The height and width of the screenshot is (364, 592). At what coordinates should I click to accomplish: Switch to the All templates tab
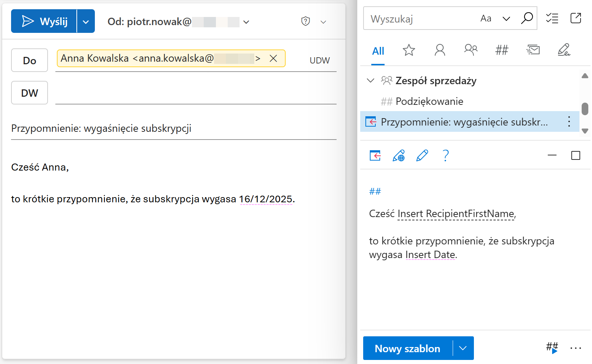point(378,51)
